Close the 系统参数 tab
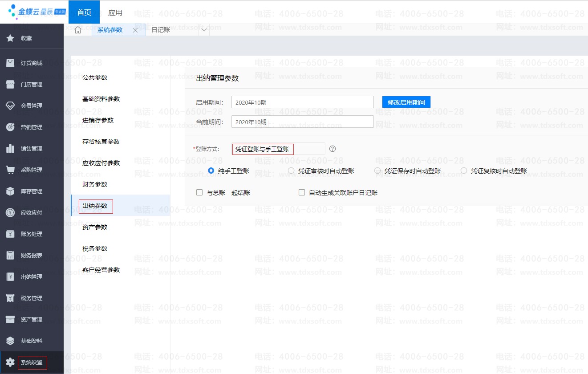This screenshot has height=374, width=588. (135, 30)
